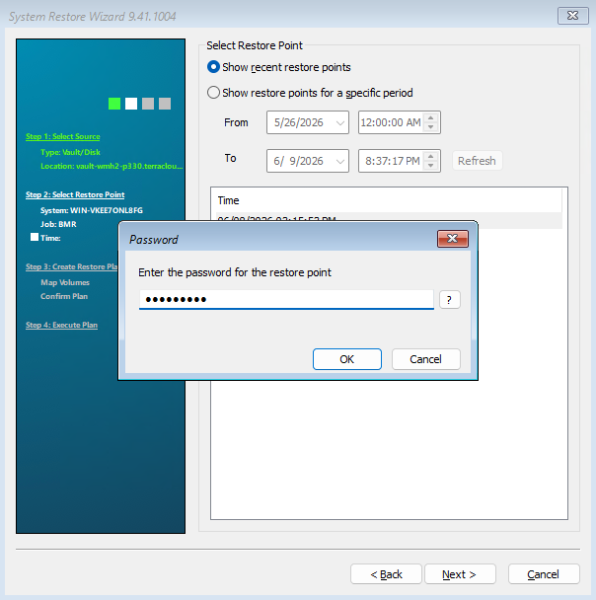This screenshot has width=596, height=600.
Task: Go to Step 2: Select Restore Point link
Action: pyautogui.click(x=75, y=194)
